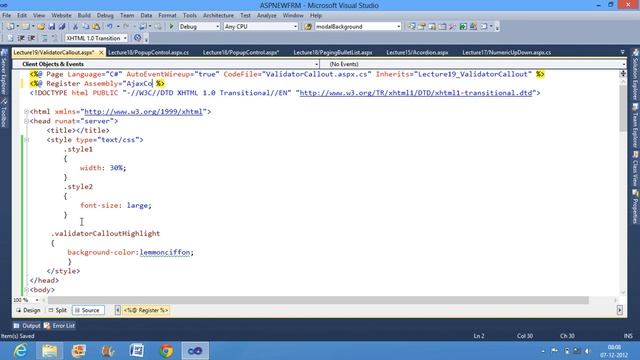Click the Action Center flag tray icon

(x=554, y=351)
